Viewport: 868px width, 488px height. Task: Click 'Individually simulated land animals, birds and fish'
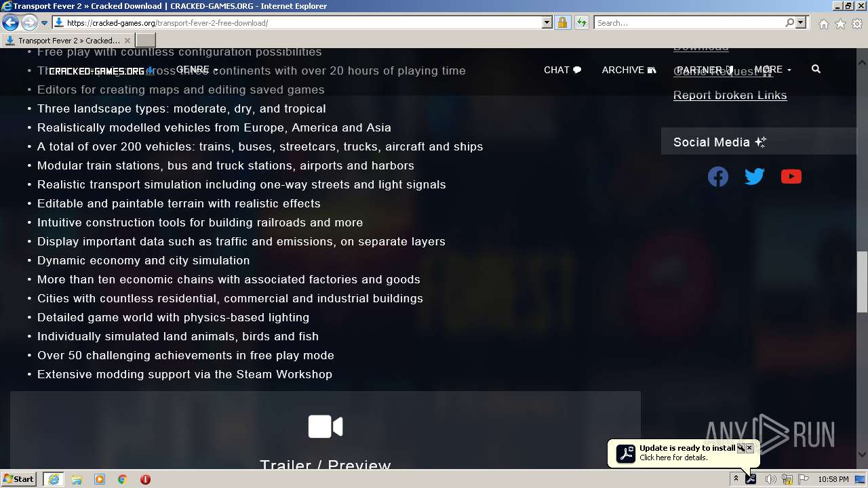point(178,336)
